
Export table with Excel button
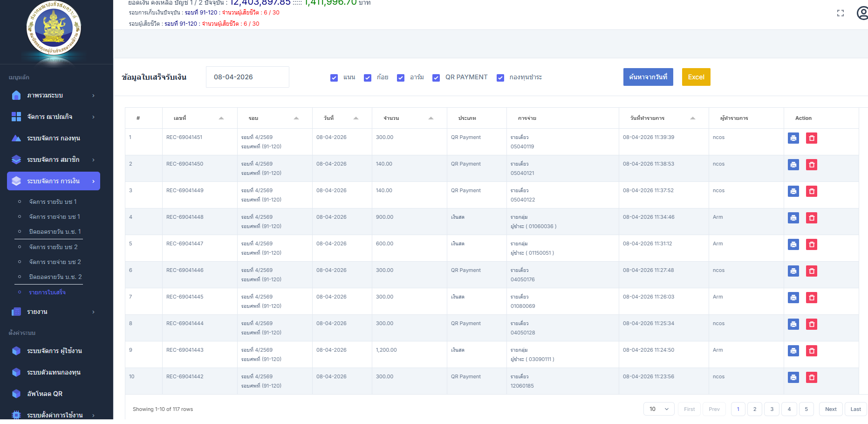696,77
